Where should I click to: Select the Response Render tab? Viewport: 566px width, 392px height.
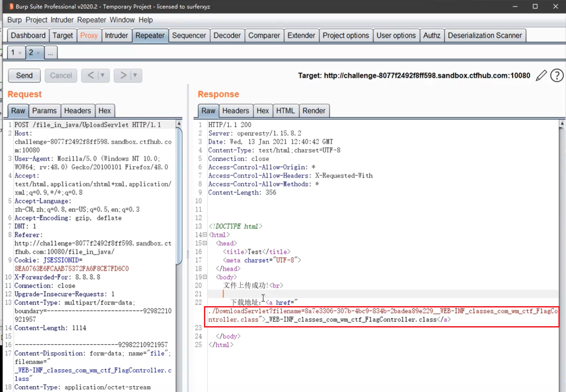tap(314, 111)
